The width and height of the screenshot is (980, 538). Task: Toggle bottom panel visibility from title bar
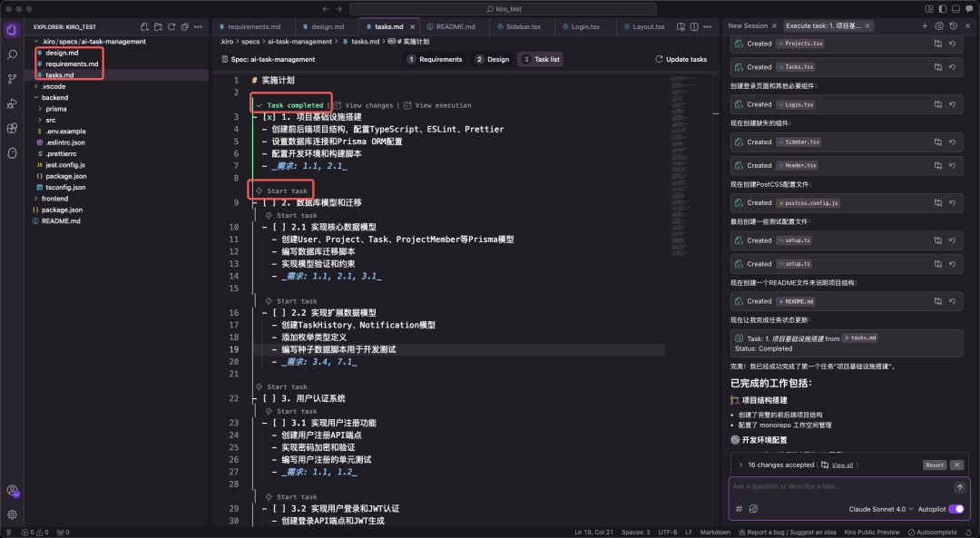[955, 9]
